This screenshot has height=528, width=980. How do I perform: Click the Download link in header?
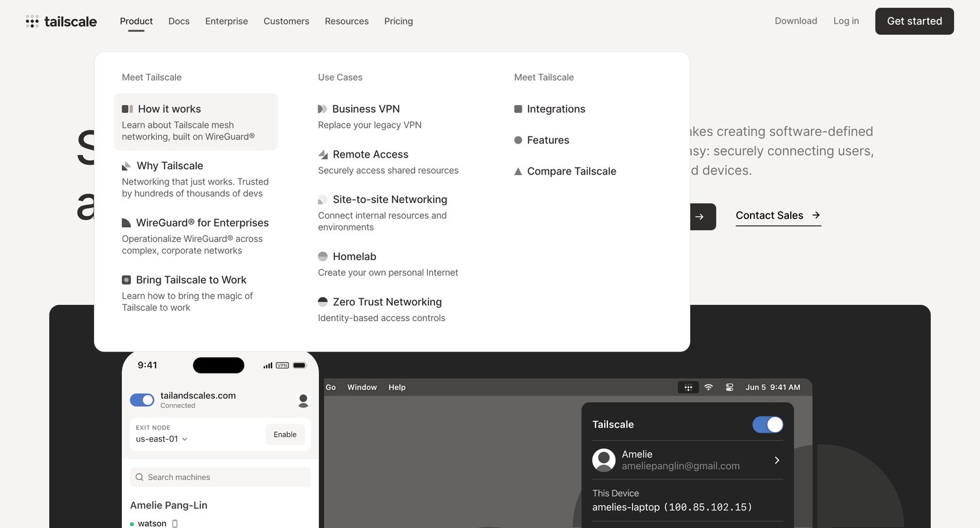pos(796,21)
